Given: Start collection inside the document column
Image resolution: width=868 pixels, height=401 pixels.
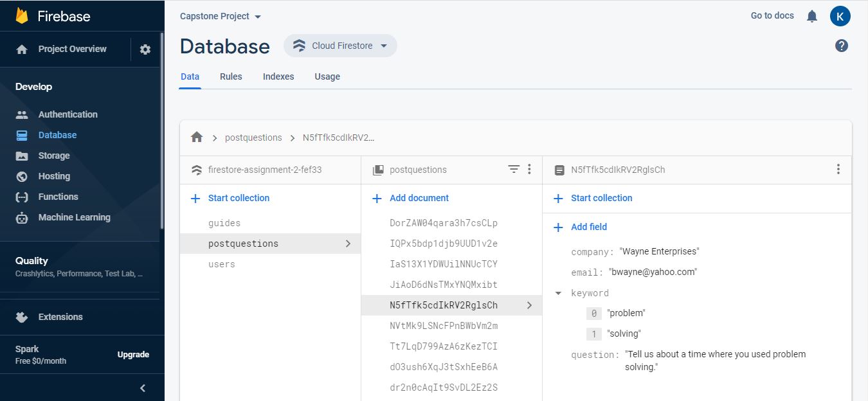Looking at the screenshot, I should coord(593,198).
